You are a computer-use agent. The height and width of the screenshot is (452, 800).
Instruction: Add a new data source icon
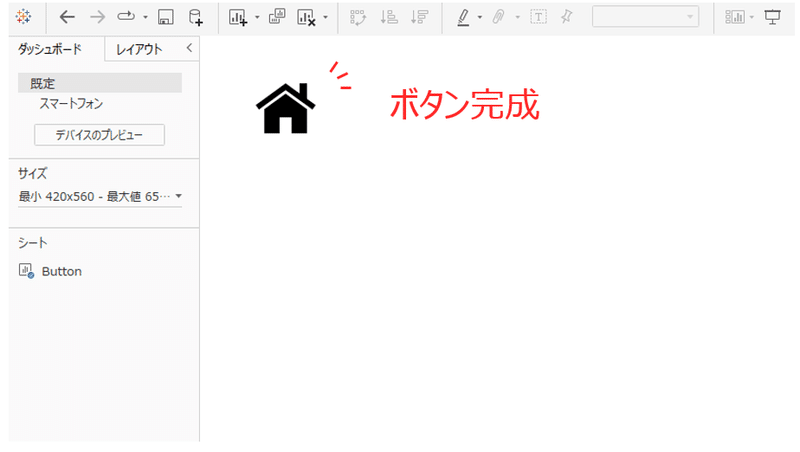[195, 17]
